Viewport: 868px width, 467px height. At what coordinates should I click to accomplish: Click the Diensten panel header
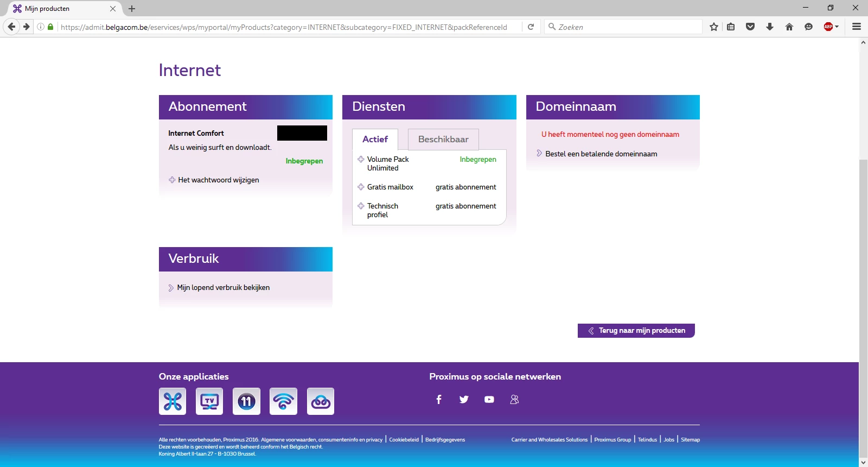pyautogui.click(x=429, y=107)
